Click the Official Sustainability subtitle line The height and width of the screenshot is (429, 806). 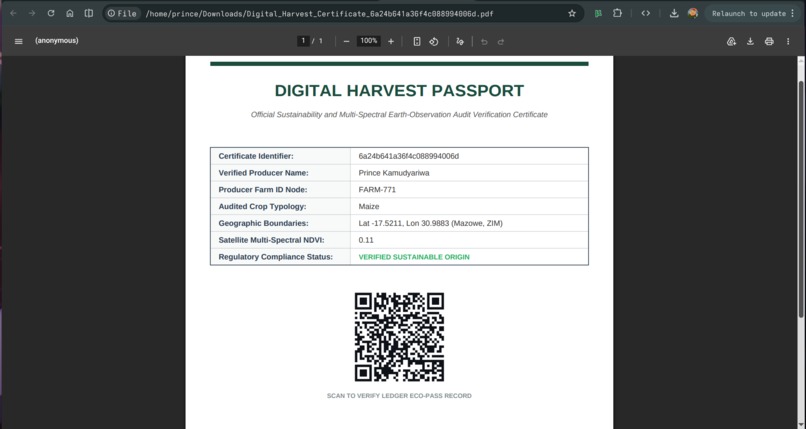399,115
